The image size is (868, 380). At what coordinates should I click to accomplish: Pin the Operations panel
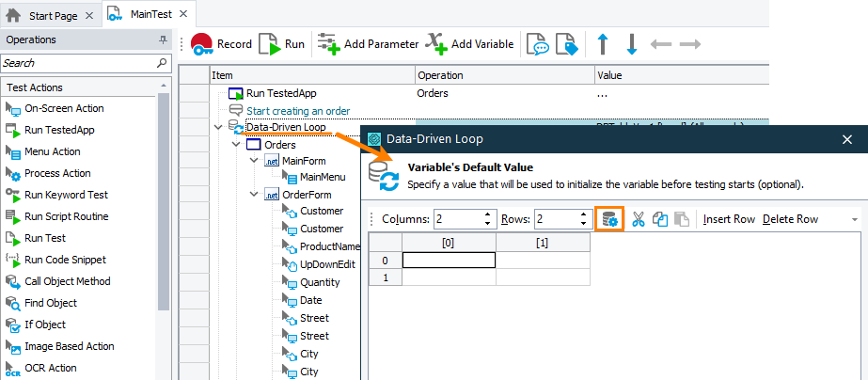click(163, 40)
